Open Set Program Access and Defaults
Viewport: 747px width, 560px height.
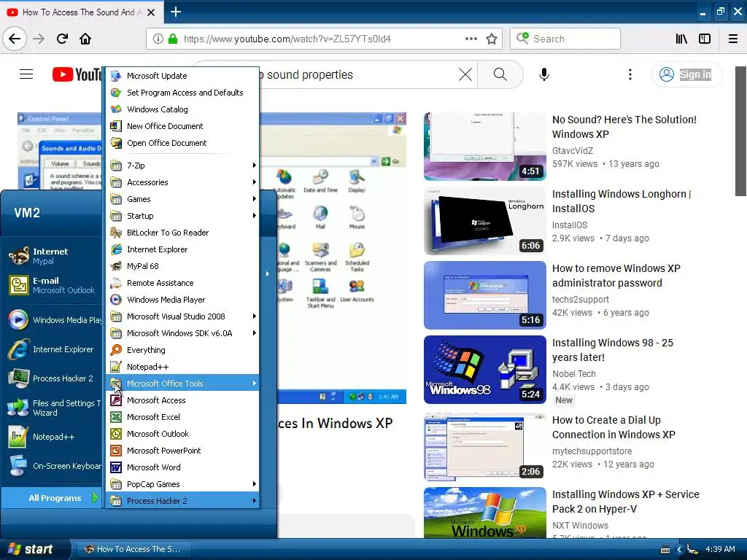tap(182, 93)
